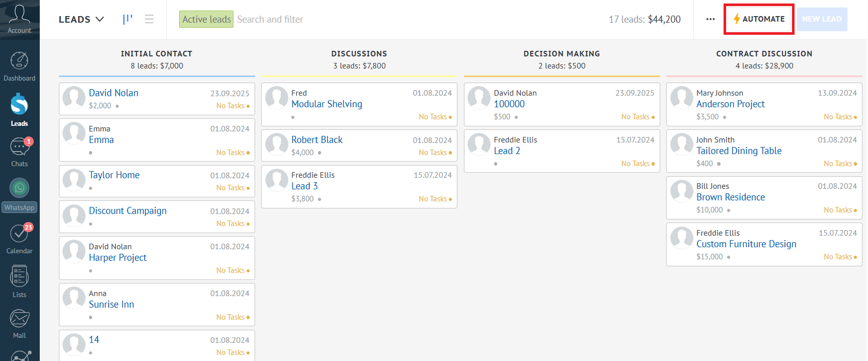This screenshot has width=868, height=361.
Task: Open the Modular Shelving lead
Action: (327, 104)
